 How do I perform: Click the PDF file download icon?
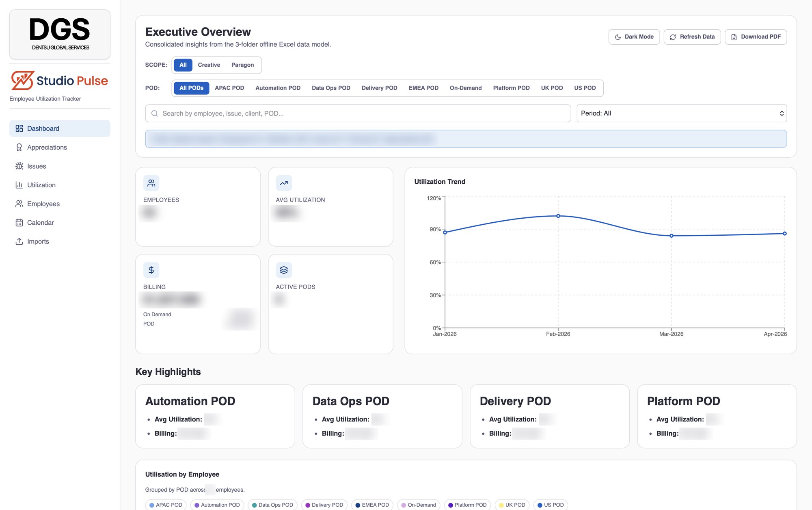(x=734, y=37)
